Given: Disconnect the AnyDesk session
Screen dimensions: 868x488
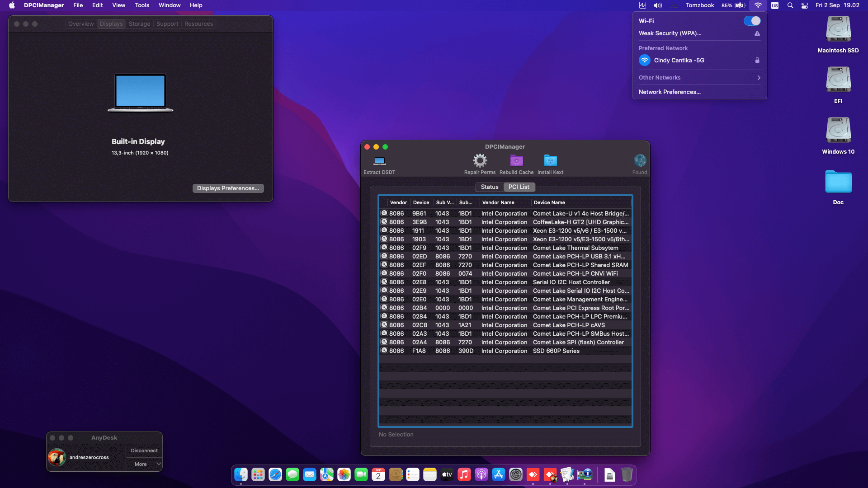Looking at the screenshot, I should 144,450.
